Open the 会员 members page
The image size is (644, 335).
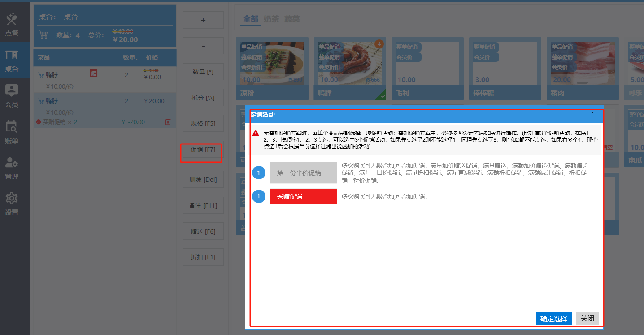[12, 96]
